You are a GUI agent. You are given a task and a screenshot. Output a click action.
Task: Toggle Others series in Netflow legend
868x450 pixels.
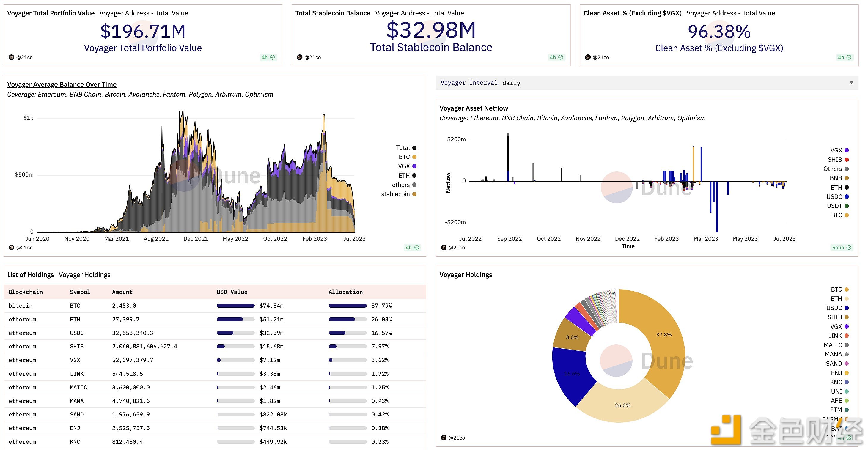click(x=836, y=169)
